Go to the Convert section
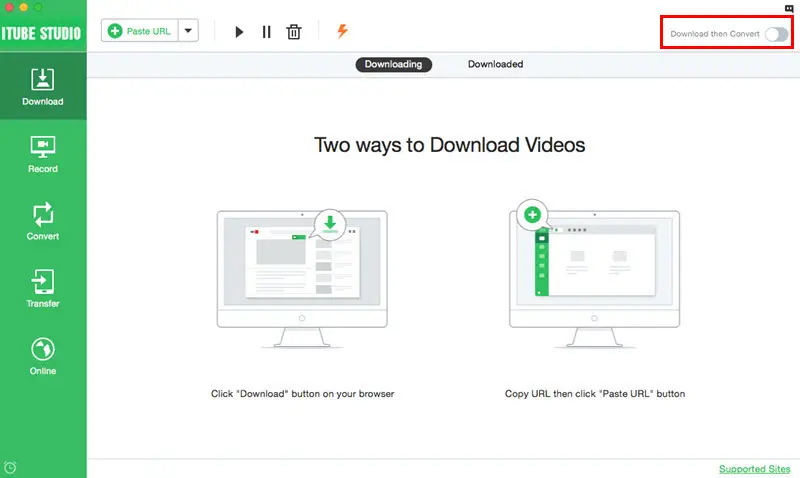The width and height of the screenshot is (800, 478). tap(43, 221)
